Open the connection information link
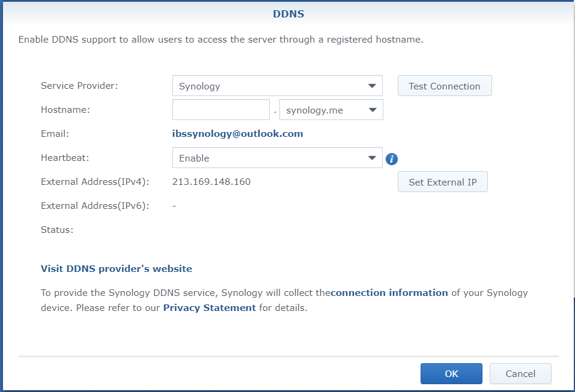This screenshot has width=575, height=392. pyautogui.click(x=389, y=293)
